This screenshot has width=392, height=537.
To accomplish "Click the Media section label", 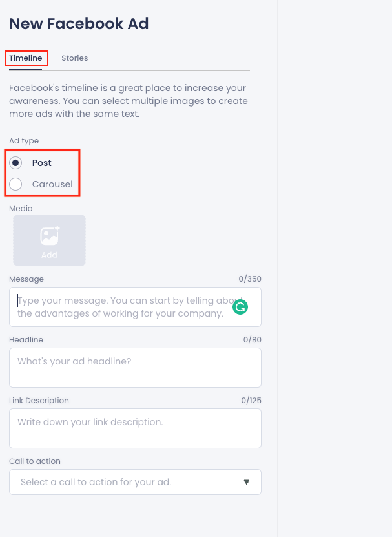I will click(x=20, y=208).
